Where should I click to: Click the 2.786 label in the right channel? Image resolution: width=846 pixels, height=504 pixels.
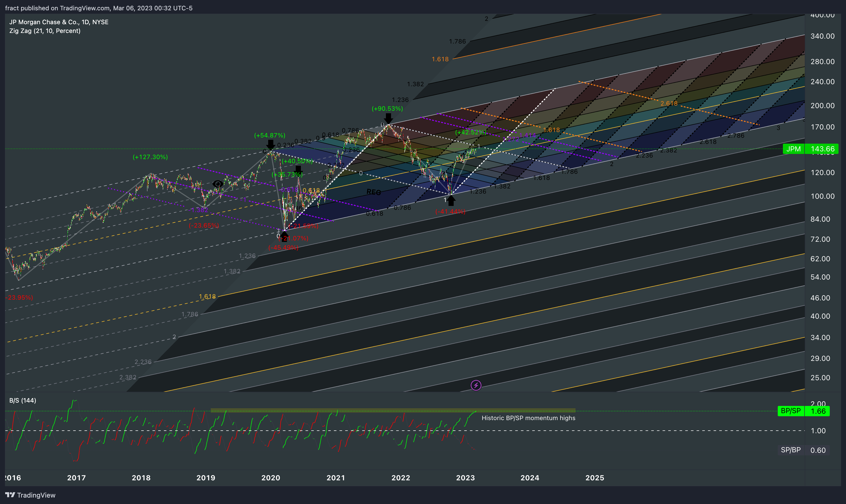coord(736,135)
